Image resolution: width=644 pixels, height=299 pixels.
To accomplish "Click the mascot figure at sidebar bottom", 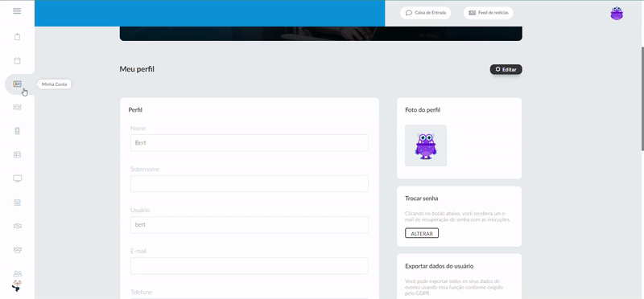I will click(x=16, y=286).
